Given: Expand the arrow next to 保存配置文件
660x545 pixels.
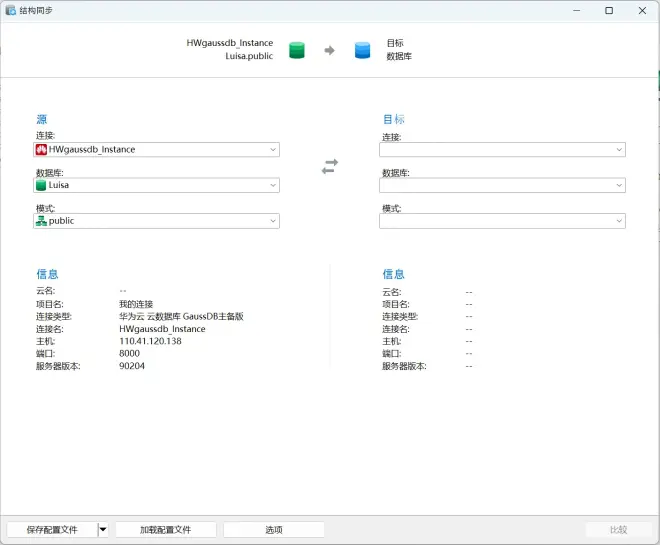Looking at the screenshot, I should (x=103, y=529).
